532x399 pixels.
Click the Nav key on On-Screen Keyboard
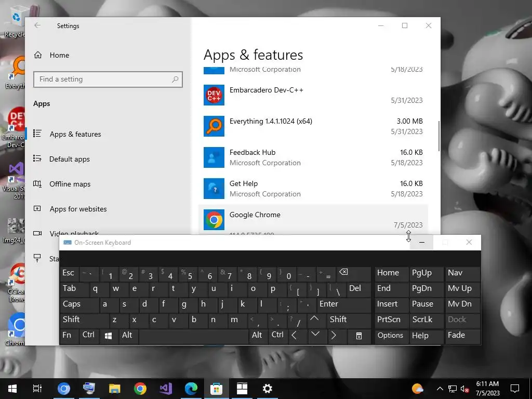462,273
